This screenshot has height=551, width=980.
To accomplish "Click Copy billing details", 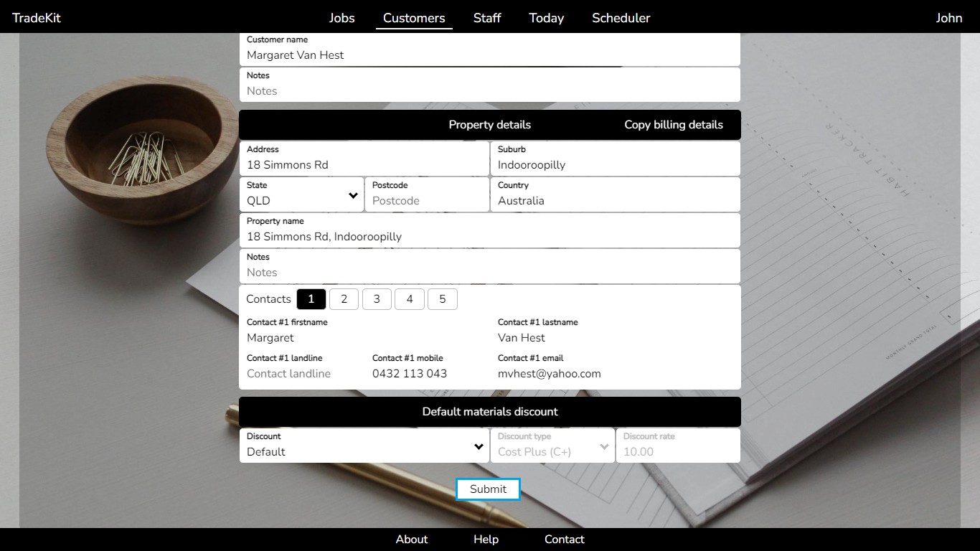I will click(674, 125).
